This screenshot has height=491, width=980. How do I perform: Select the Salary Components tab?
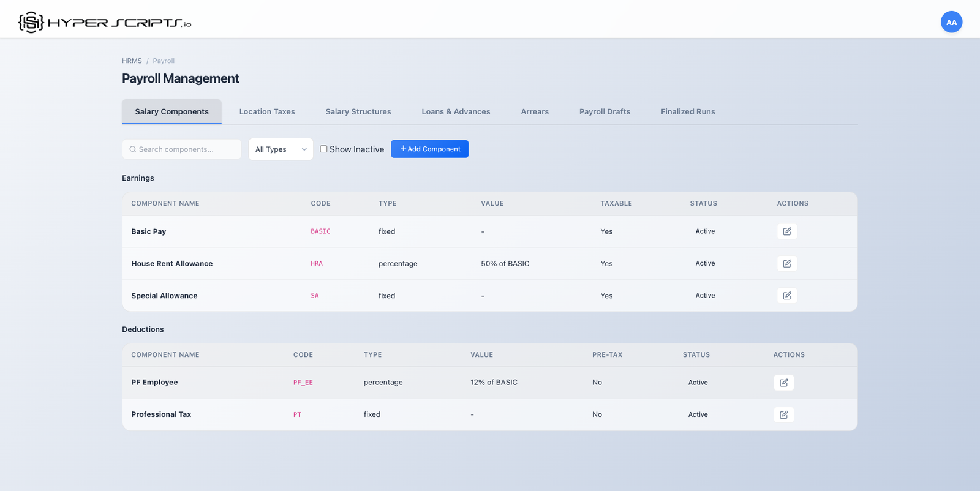click(x=171, y=111)
